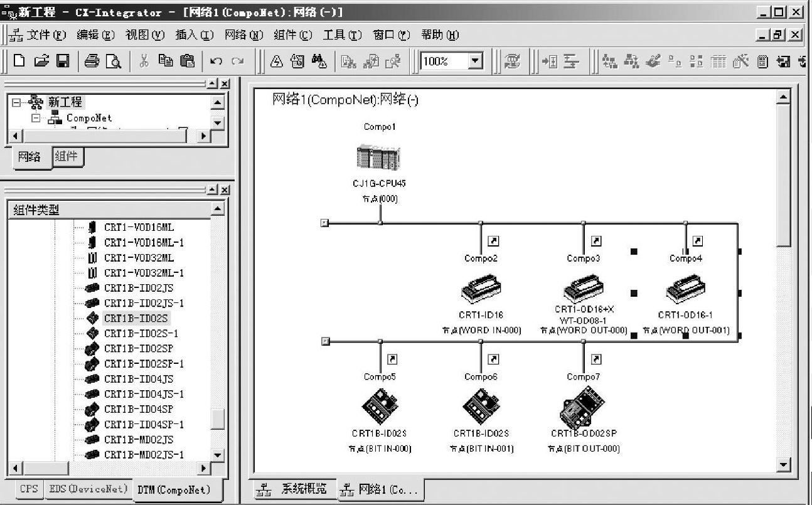Click the binoculars Find icon

pyautogui.click(x=319, y=61)
